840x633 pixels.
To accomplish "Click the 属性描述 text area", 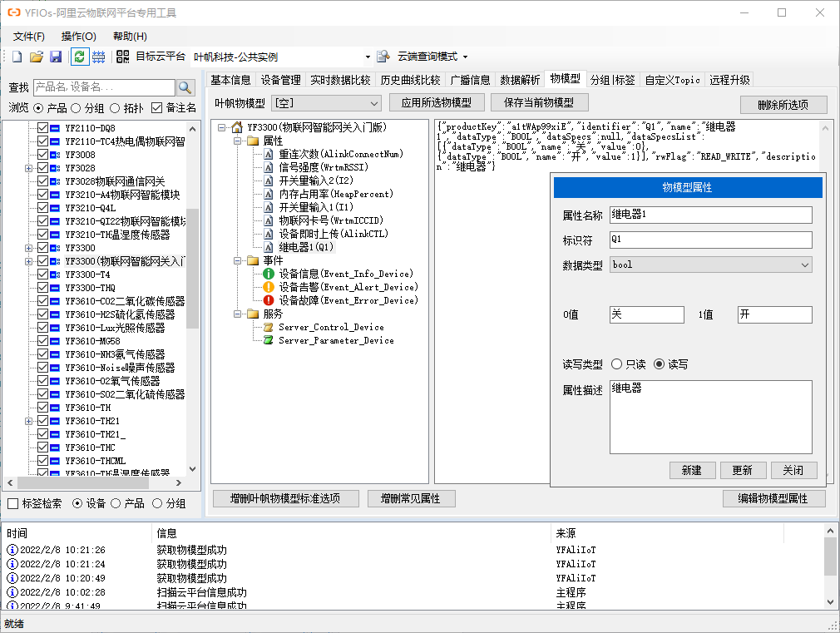I will click(710, 417).
